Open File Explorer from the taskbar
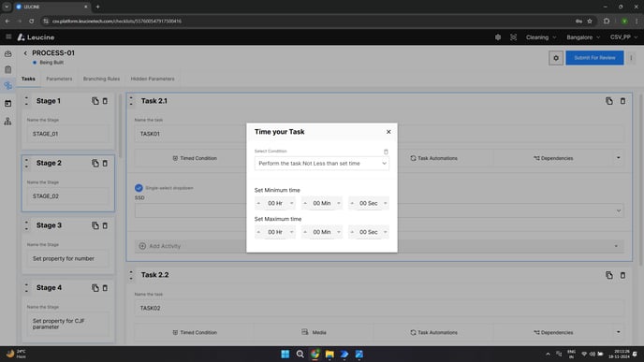This screenshot has width=644, height=362. [329, 354]
